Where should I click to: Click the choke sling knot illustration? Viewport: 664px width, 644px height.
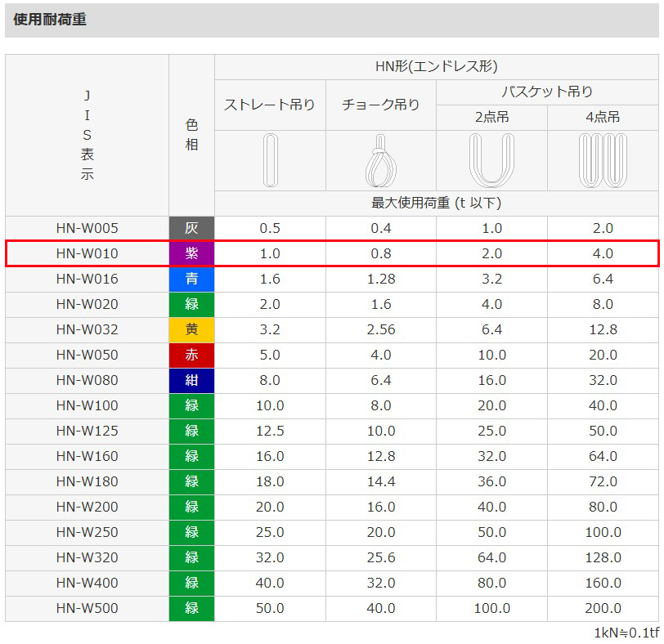pos(380,162)
